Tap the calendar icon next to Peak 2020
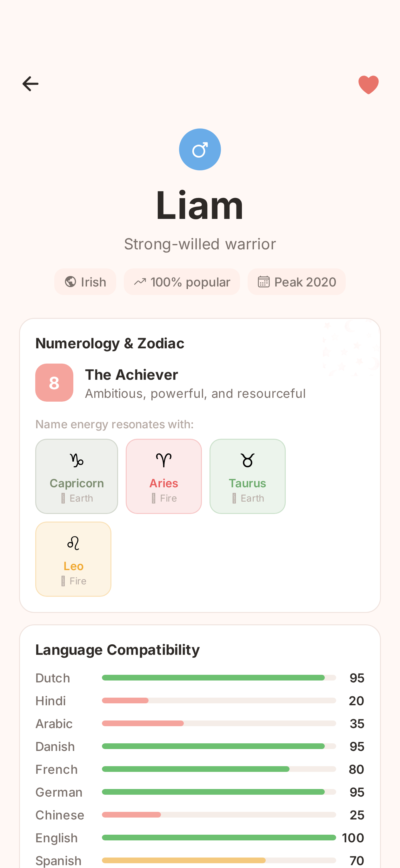 click(263, 282)
